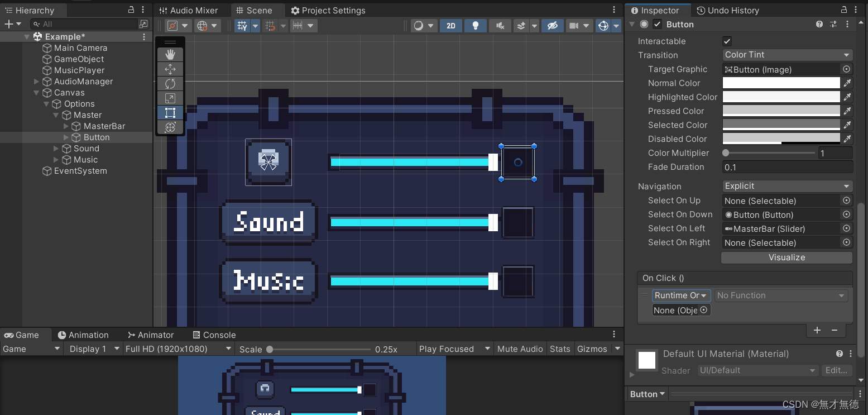Add an On Click event with plus
The image size is (868, 415).
tap(817, 330)
